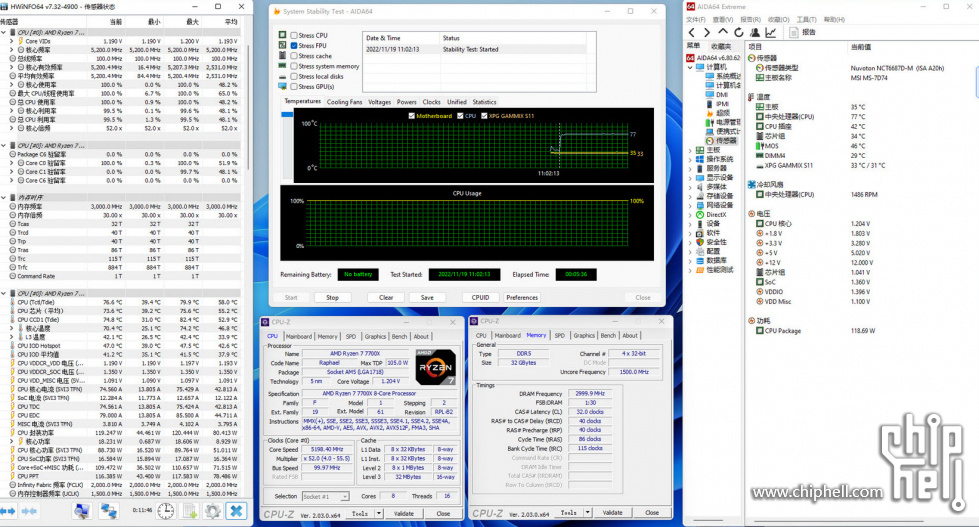Click the collapse-columns arrows icon in HWiNFO toolbar
Image resolution: width=979 pixels, height=527 pixels.
click(29, 511)
